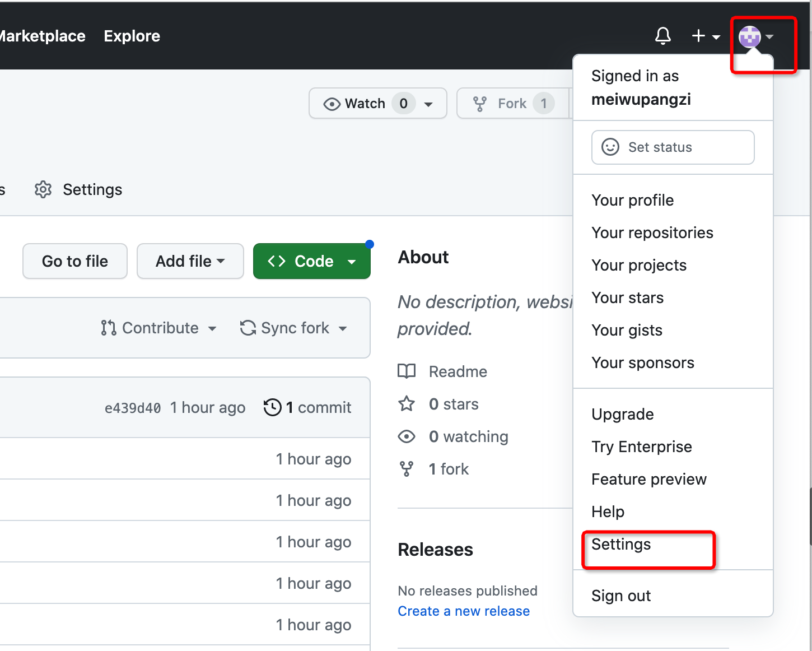Image resolution: width=812 pixels, height=651 pixels.
Task: Open commit e439d40
Action: point(133,408)
